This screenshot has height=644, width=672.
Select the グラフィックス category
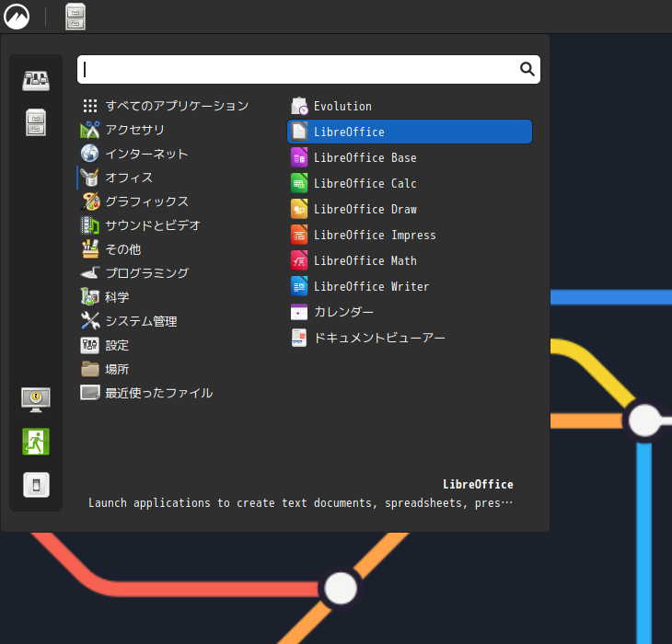[134, 201]
